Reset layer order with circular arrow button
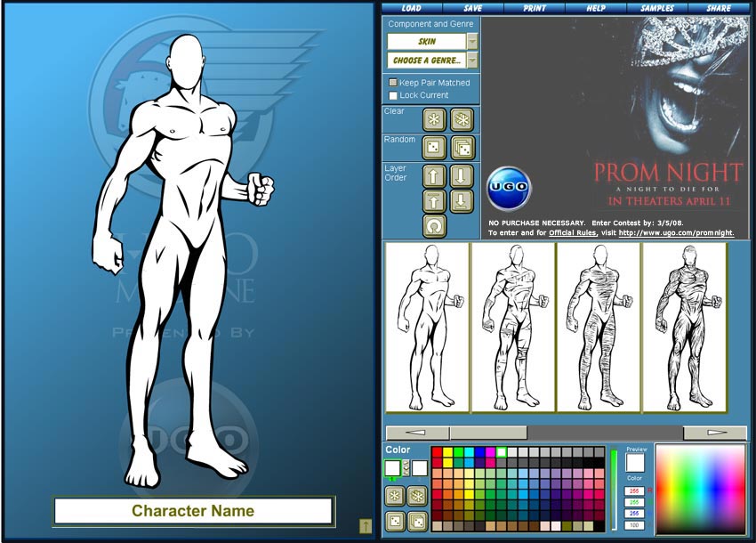This screenshot has width=756, height=543. click(434, 226)
